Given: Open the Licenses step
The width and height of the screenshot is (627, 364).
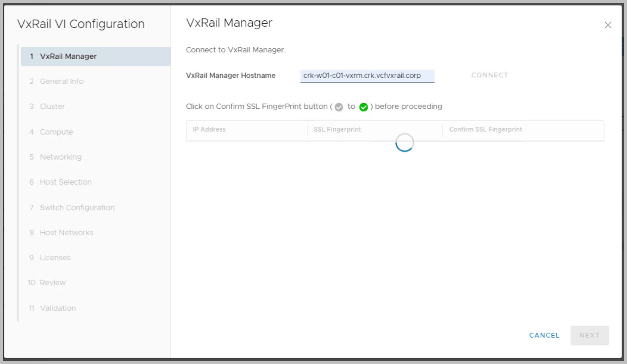Looking at the screenshot, I should click(55, 258).
